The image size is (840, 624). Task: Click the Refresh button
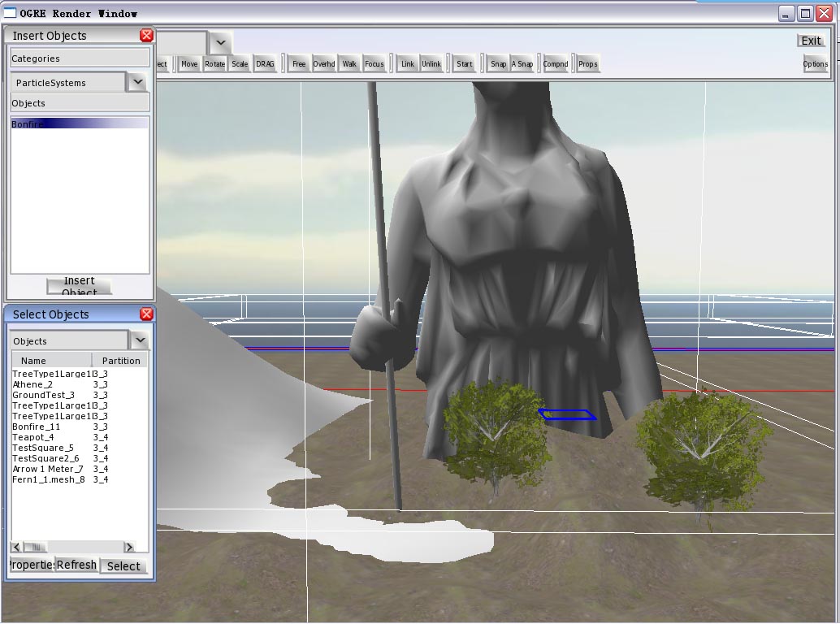tap(76, 565)
